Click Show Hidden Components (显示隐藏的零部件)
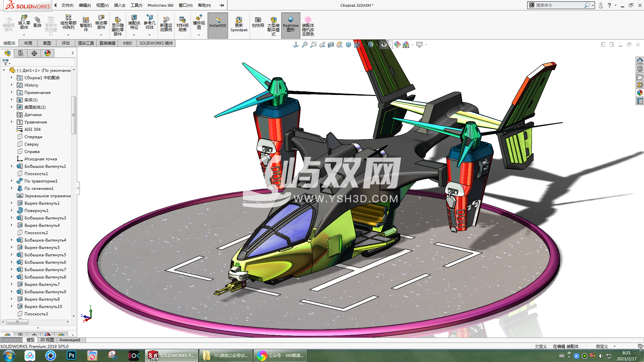Viewport: 644px width, 362px height. [x=117, y=26]
